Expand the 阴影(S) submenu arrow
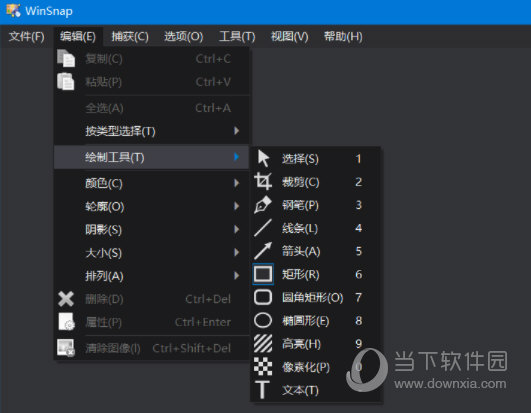 (237, 230)
